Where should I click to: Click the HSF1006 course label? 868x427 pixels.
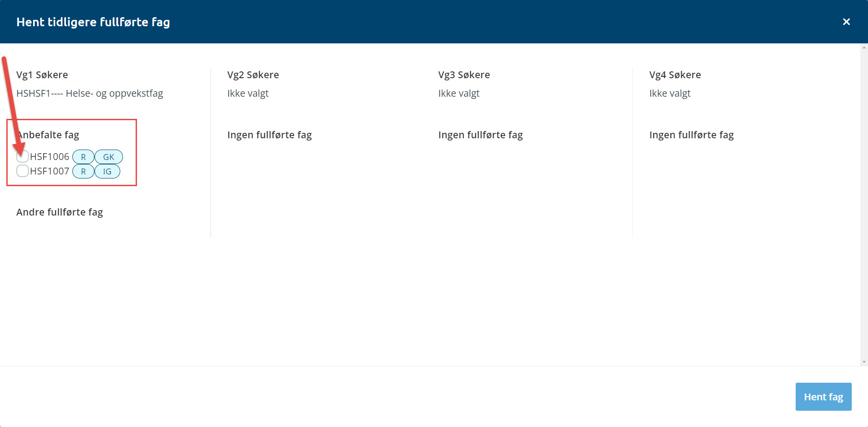click(x=50, y=156)
